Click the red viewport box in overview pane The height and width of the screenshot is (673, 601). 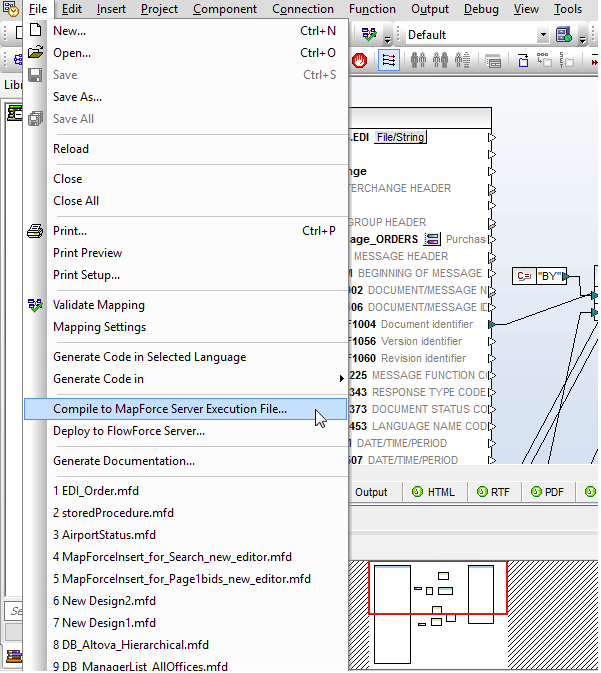point(438,588)
